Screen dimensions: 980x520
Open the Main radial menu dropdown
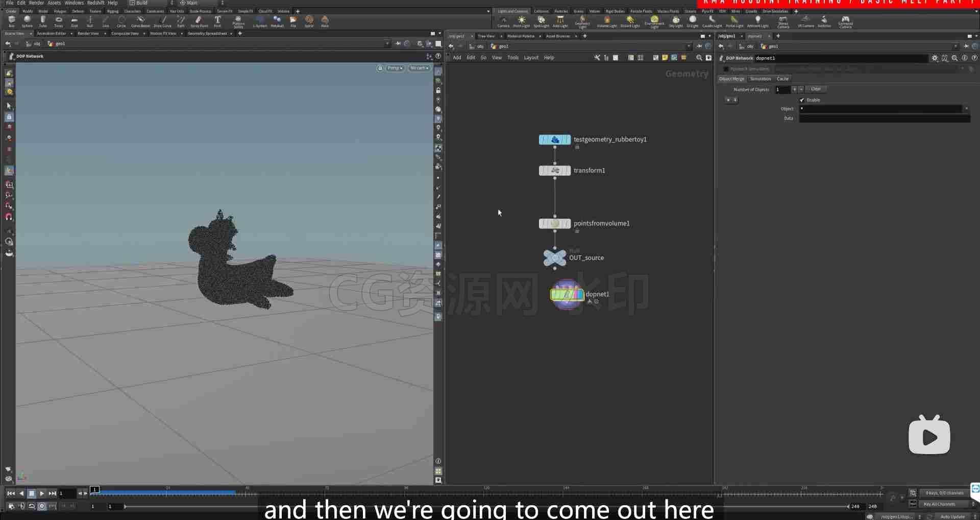coord(202,3)
